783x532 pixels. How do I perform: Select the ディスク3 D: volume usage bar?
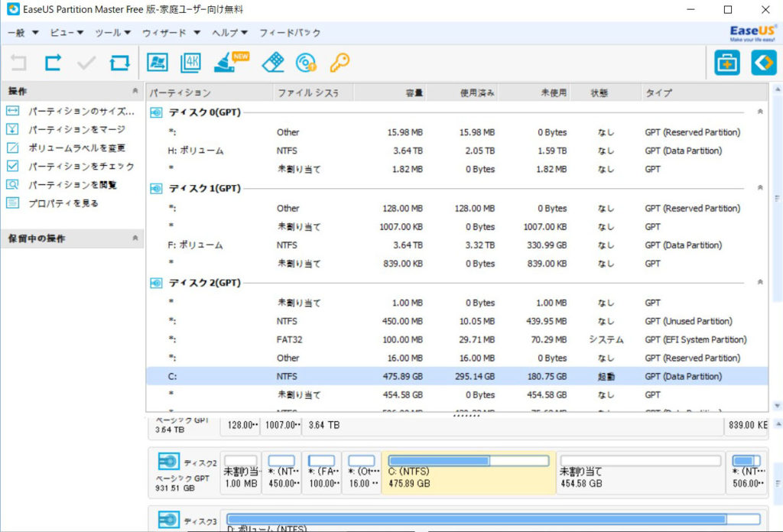point(493,520)
